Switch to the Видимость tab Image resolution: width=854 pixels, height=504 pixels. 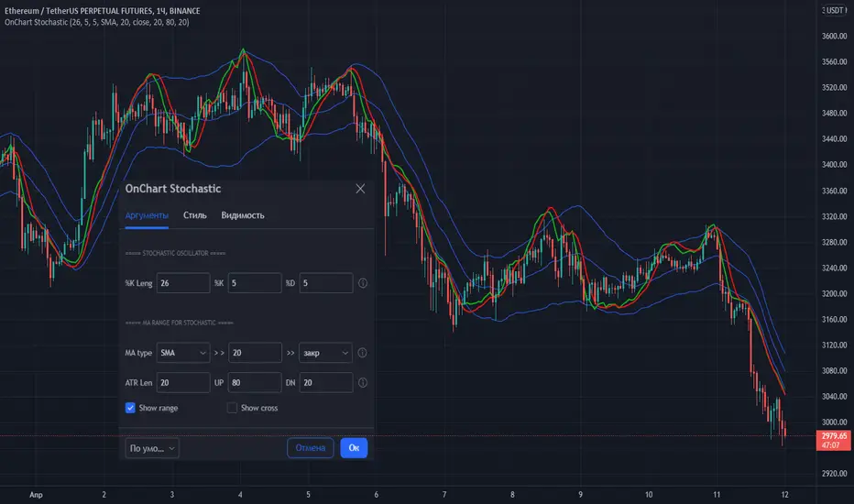[243, 215]
